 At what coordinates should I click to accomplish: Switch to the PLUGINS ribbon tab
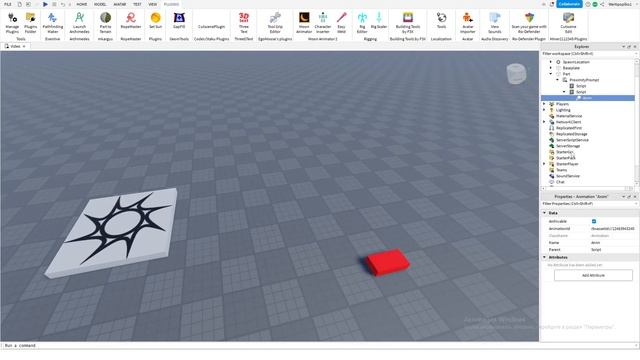coord(171,4)
